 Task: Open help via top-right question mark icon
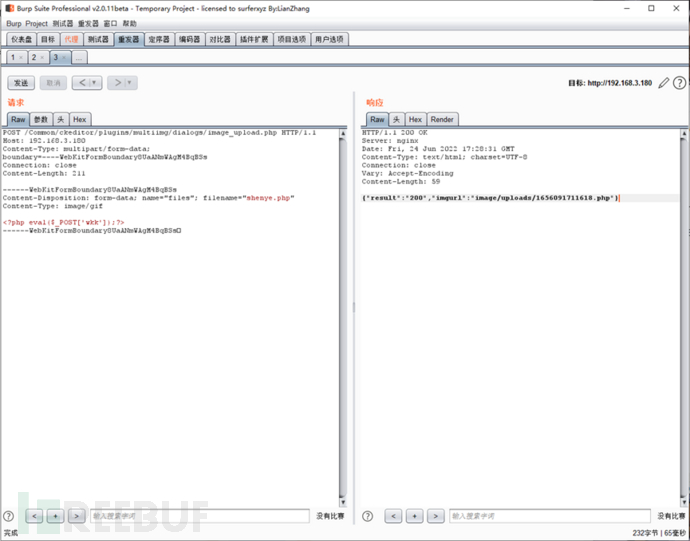(x=679, y=83)
